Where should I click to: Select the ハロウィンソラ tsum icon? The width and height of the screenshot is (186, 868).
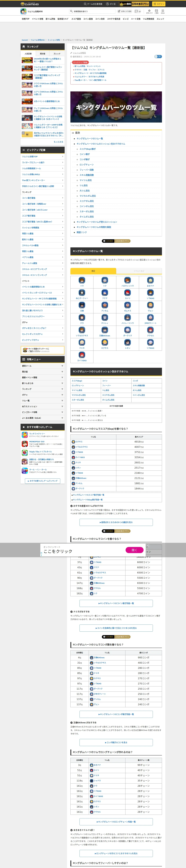pyautogui.click(x=128, y=280)
